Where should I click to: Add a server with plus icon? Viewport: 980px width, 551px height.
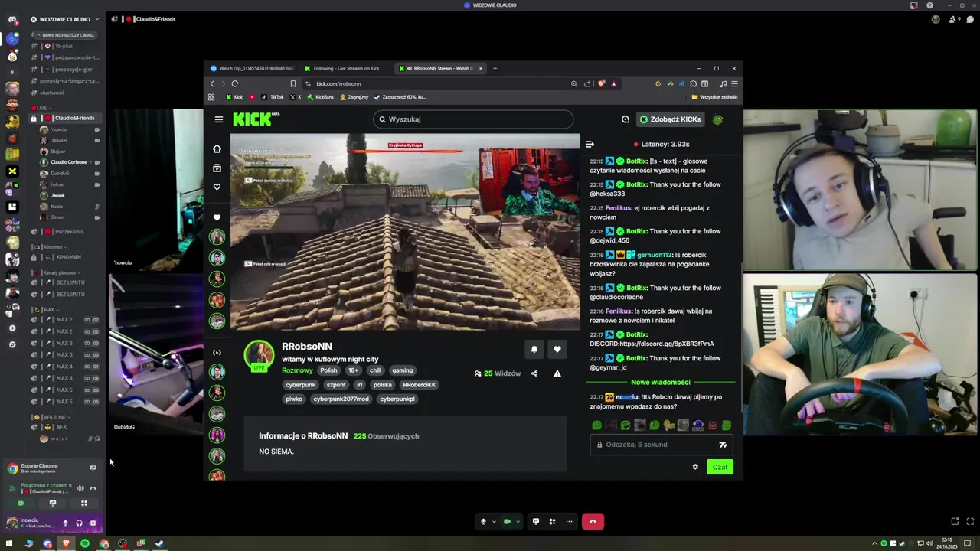(11, 328)
